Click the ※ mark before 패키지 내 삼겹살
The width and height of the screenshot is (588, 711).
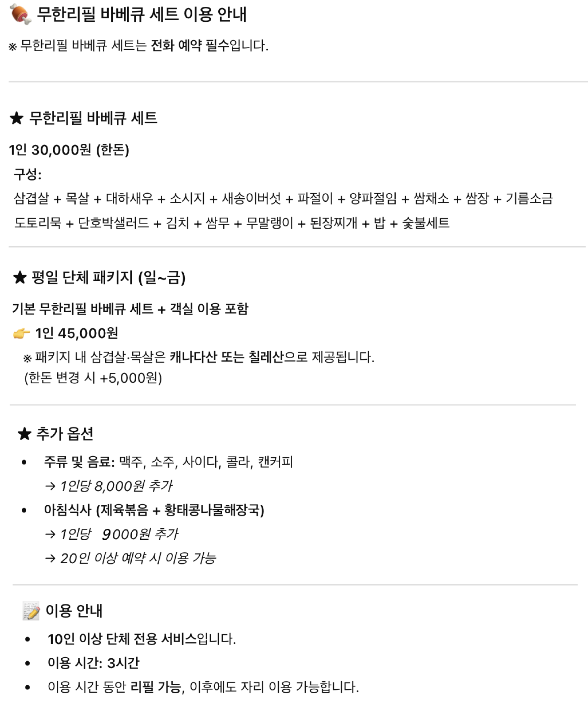pos(27,358)
